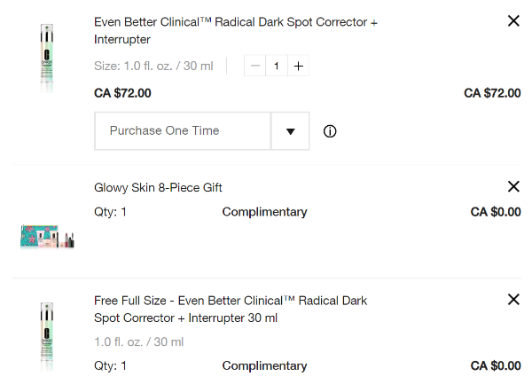Open the Glowy Skin 8-Piece Gift title

click(x=158, y=187)
